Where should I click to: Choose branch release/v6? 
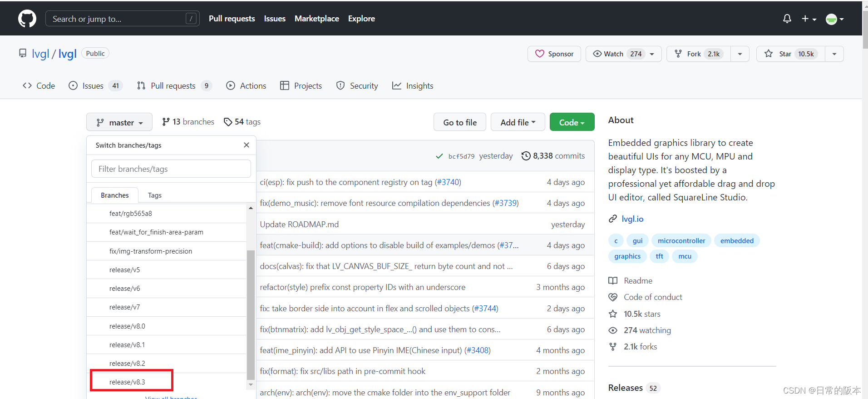(167, 289)
